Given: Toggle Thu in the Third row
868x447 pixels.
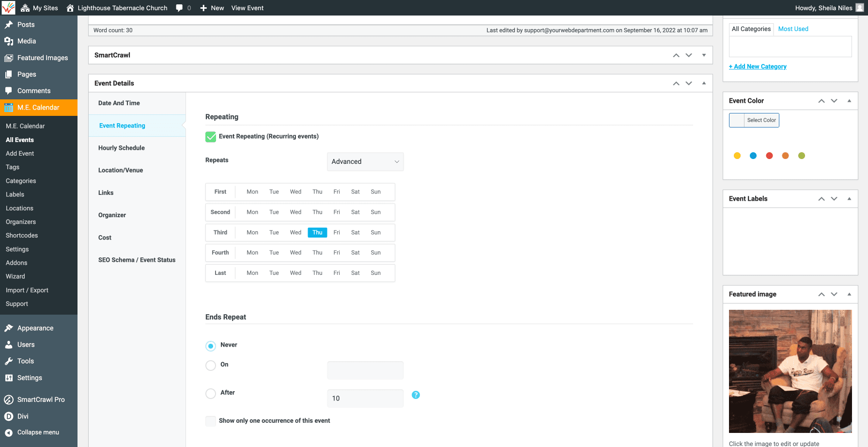Looking at the screenshot, I should point(317,233).
